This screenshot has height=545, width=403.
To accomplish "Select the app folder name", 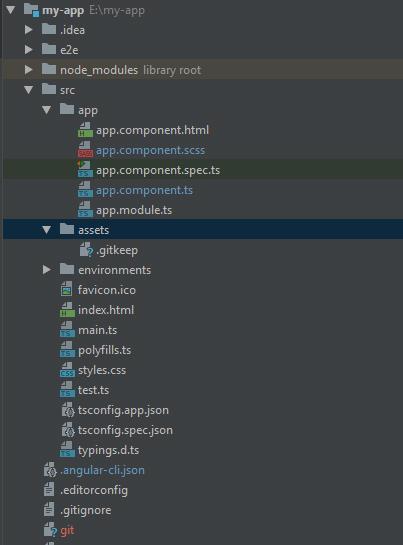I will point(88,111).
